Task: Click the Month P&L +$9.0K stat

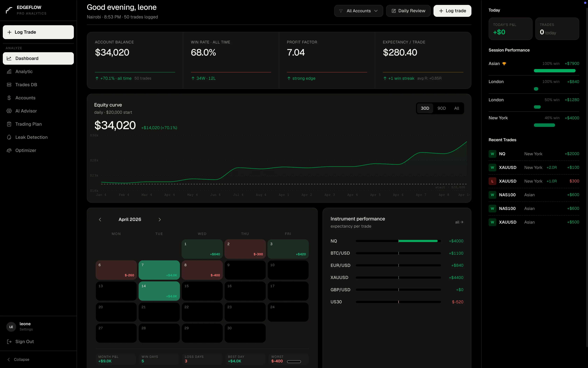Action: click(116, 359)
